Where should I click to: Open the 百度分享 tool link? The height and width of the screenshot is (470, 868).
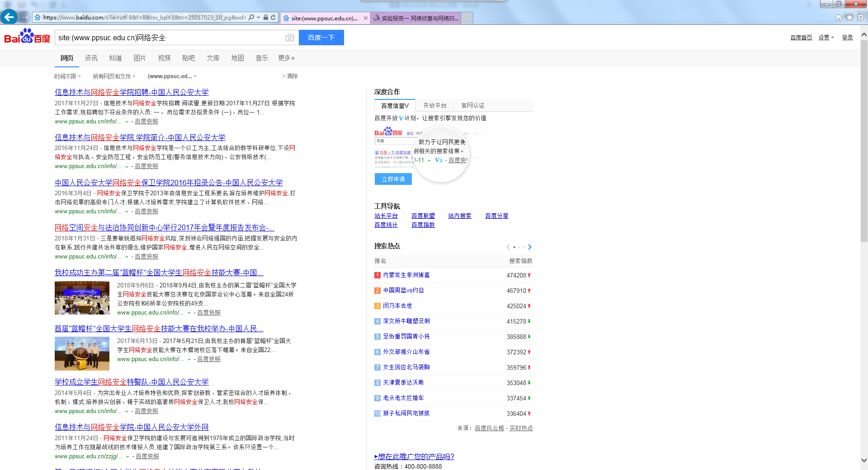497,216
